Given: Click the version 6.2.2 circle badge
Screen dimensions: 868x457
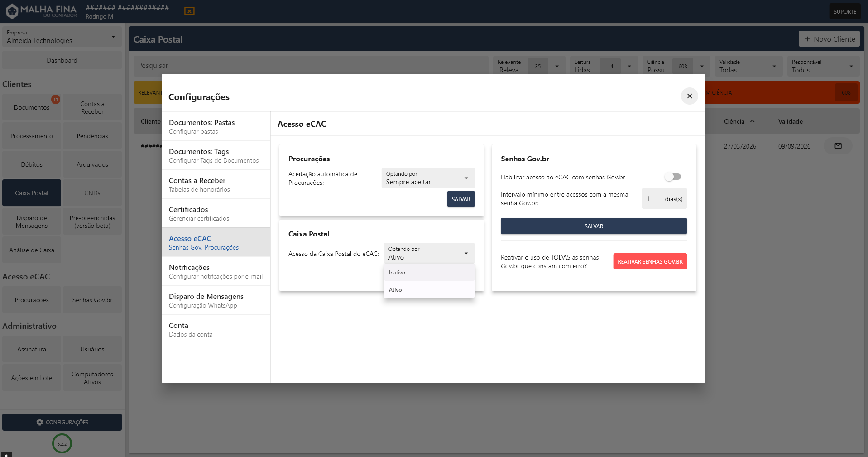Looking at the screenshot, I should point(62,444).
